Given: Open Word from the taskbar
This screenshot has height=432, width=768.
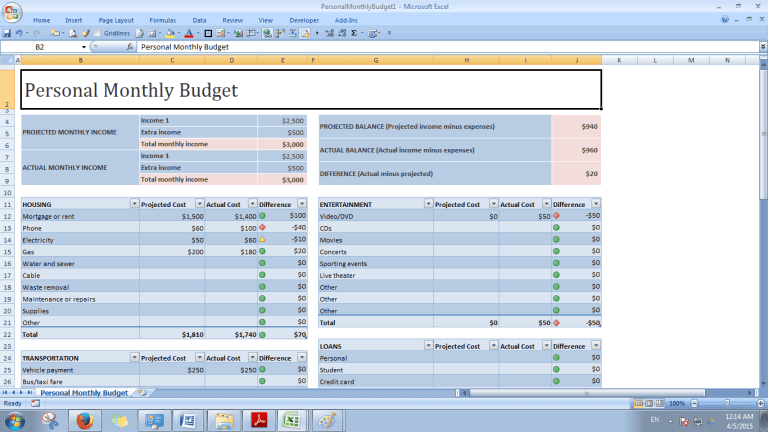Looking at the screenshot, I should [x=188, y=421].
